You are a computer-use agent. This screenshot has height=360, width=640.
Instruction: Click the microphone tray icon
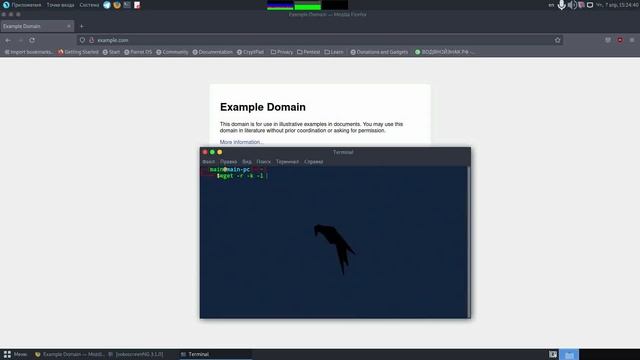(562, 5)
